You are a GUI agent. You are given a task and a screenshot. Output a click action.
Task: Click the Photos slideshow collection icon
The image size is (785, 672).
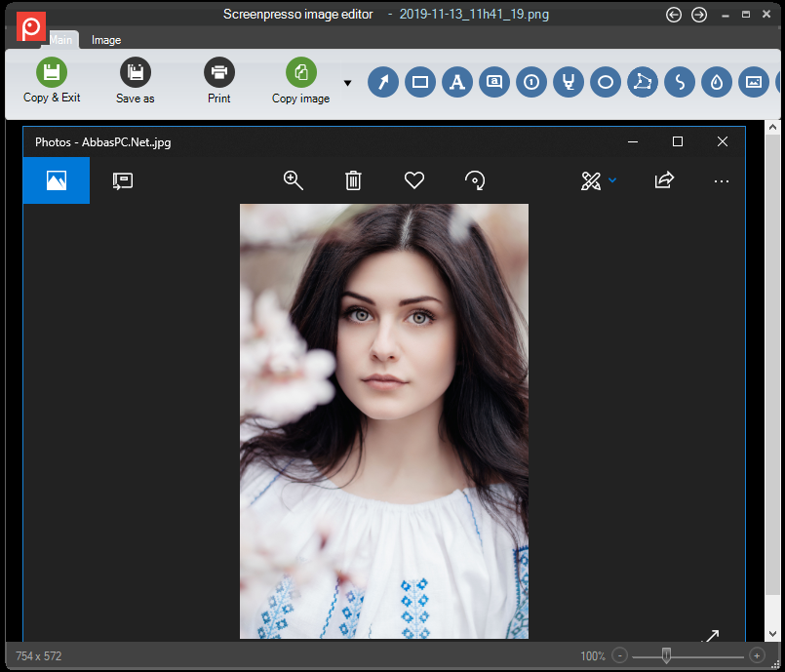click(x=123, y=180)
